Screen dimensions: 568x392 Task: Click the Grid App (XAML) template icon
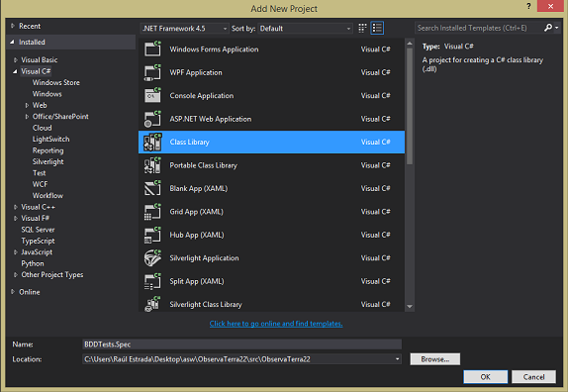(152, 212)
